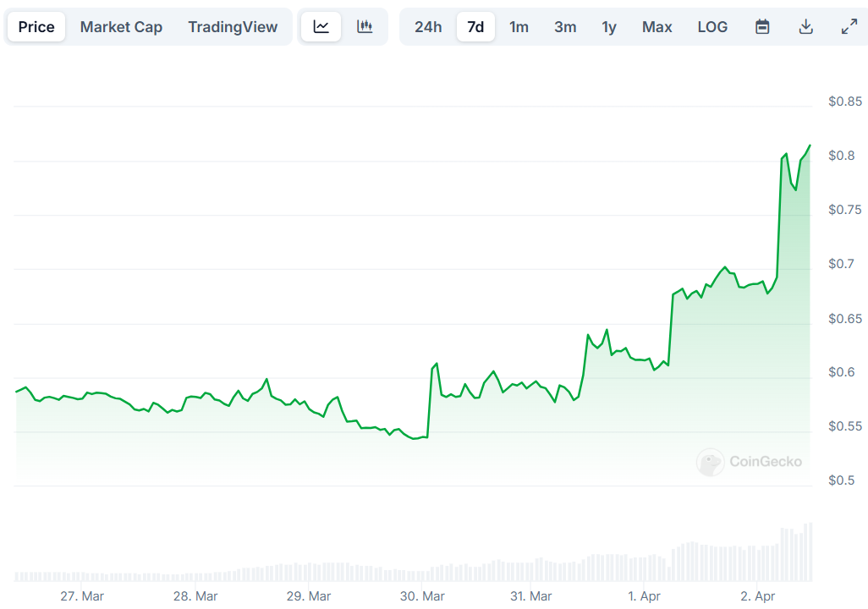Set time range to 1m
Image resolution: width=868 pixels, height=609 pixels.
coord(519,26)
